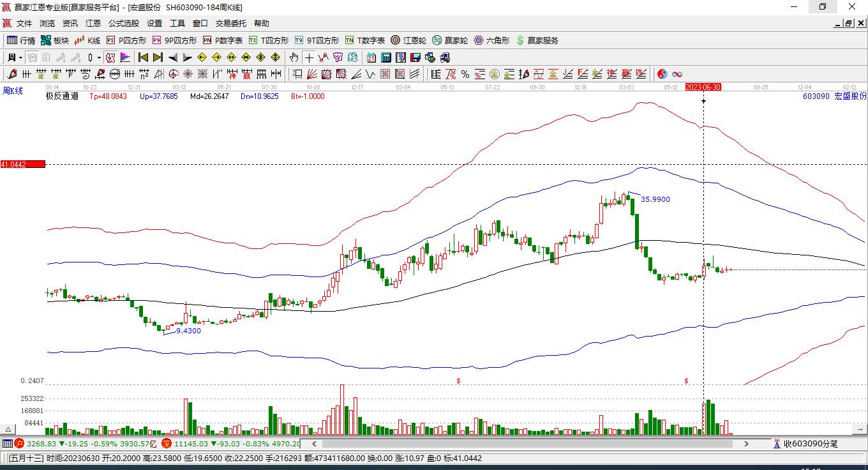Click the 周K线 chart label
The width and height of the screenshot is (868, 470).
point(13,91)
